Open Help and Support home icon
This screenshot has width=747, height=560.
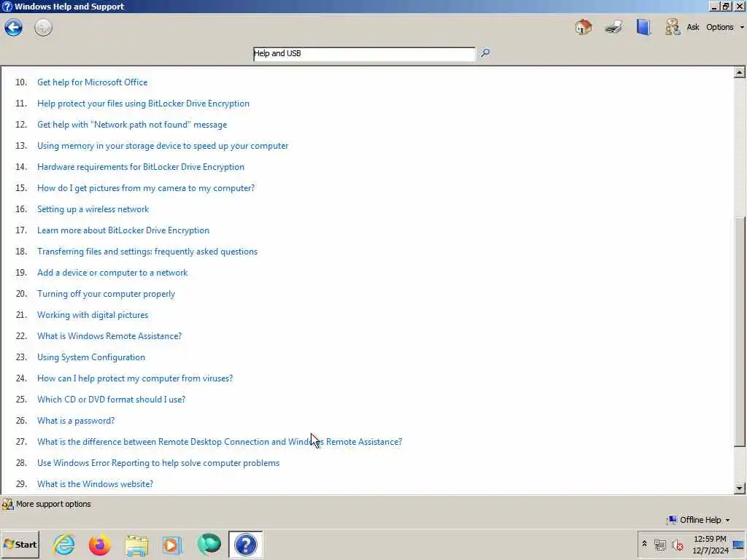pyautogui.click(x=583, y=27)
